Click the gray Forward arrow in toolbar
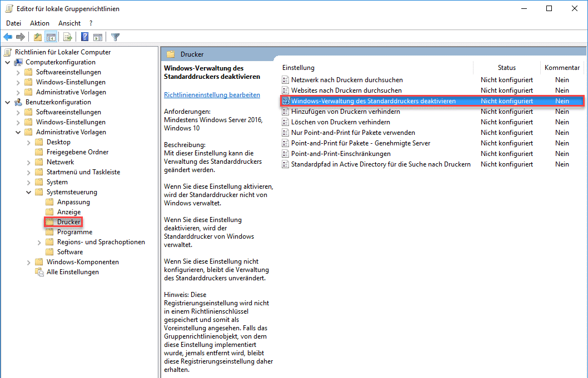 point(21,37)
